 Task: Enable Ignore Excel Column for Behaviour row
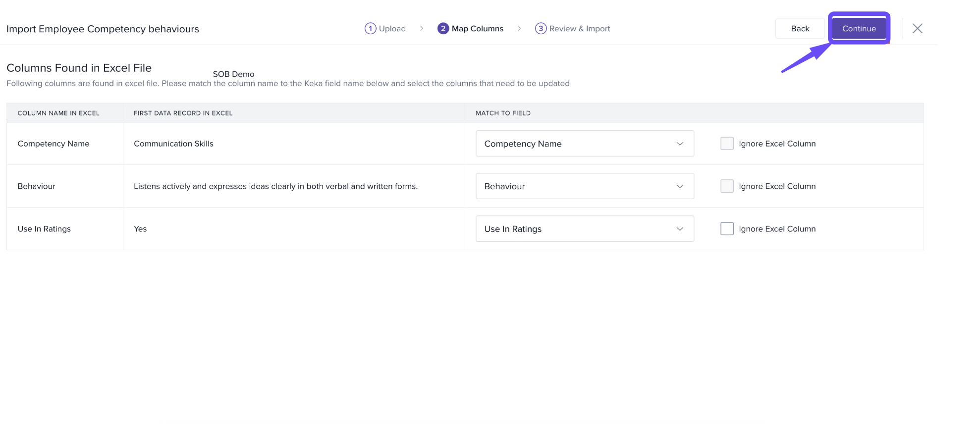coord(727,186)
